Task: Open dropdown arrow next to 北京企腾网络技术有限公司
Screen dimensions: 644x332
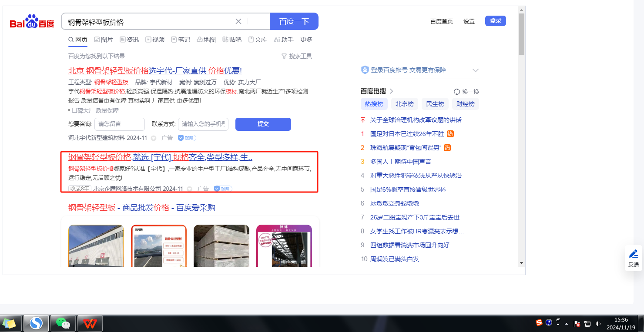Action: (x=189, y=189)
